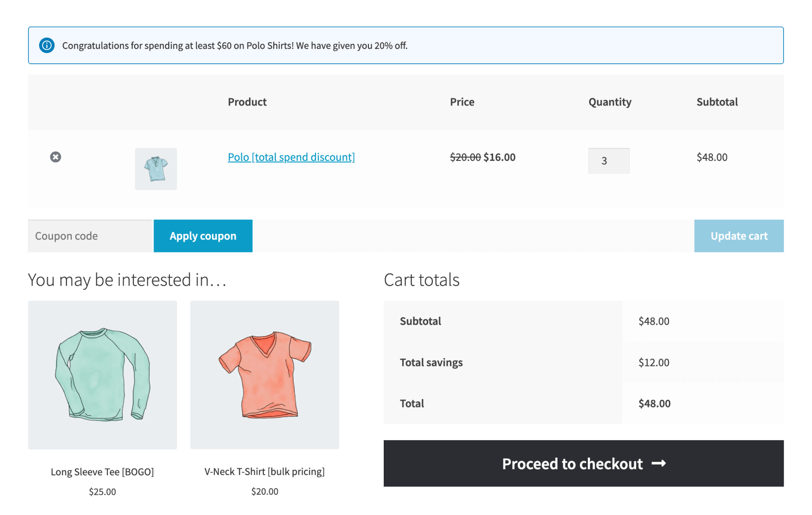Screen dimensions: 812x515
Task: Click the Coupon code input field
Action: pyautogui.click(x=89, y=236)
